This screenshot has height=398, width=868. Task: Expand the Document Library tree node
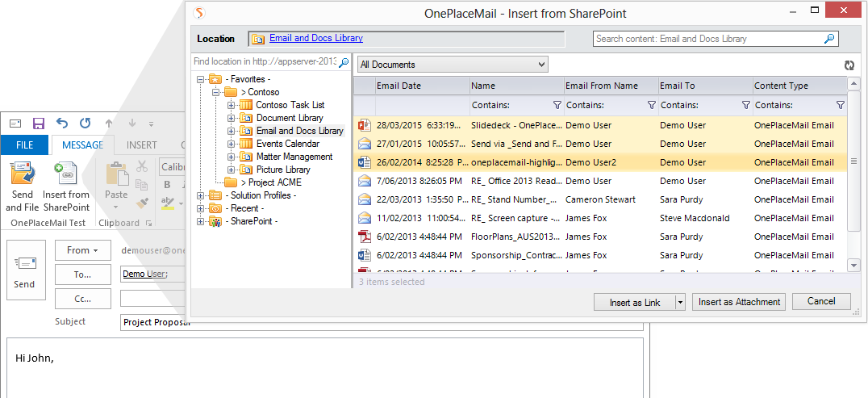(231, 118)
